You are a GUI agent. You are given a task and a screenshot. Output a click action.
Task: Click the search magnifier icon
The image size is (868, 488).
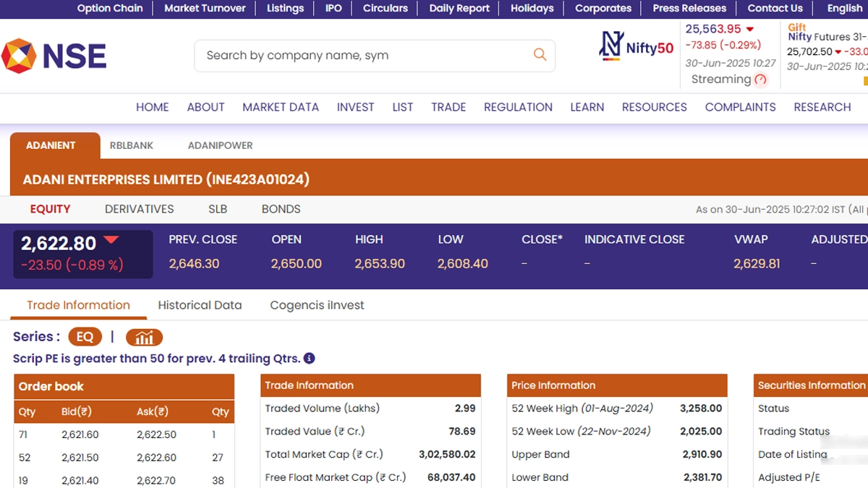pyautogui.click(x=540, y=55)
